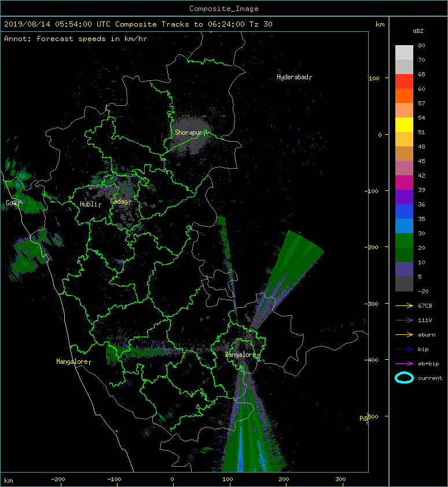This screenshot has width=448, height=487.
Task: Click the Gadag city label
Action: [x=120, y=202]
